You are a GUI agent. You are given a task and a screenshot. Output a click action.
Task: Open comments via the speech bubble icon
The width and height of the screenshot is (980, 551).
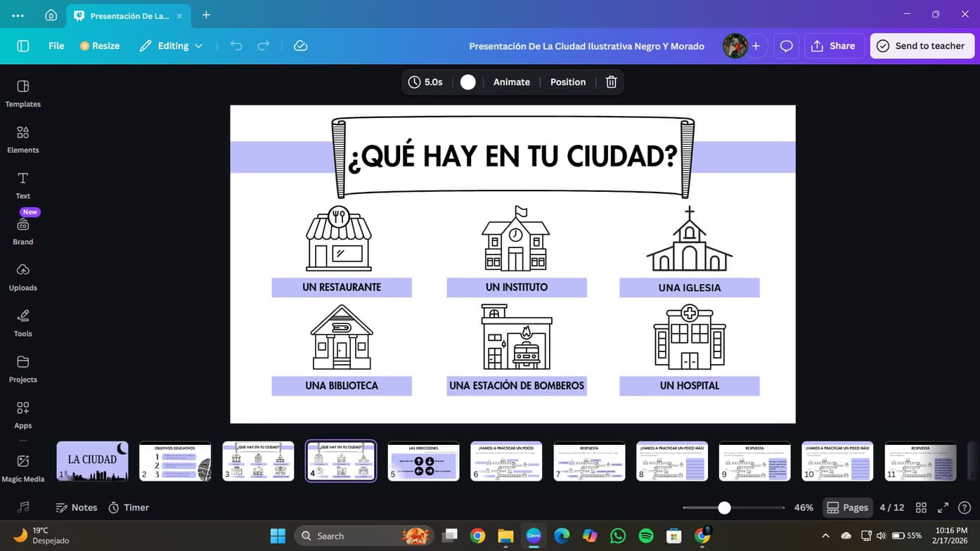point(785,46)
